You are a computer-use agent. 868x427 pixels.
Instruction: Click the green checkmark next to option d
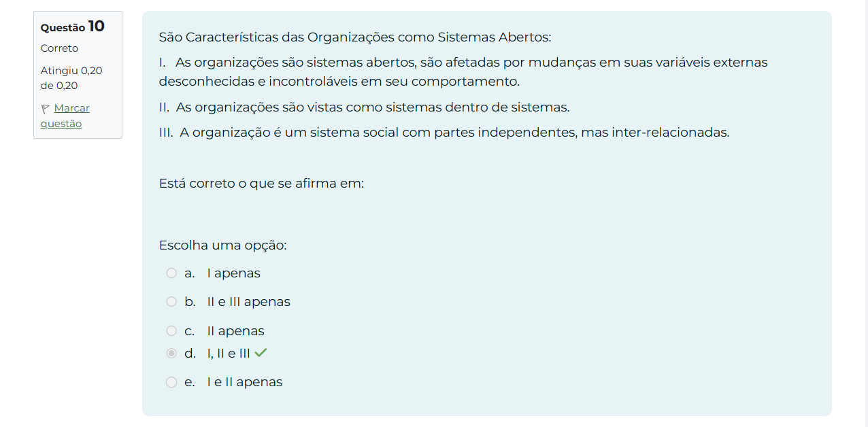coord(261,353)
